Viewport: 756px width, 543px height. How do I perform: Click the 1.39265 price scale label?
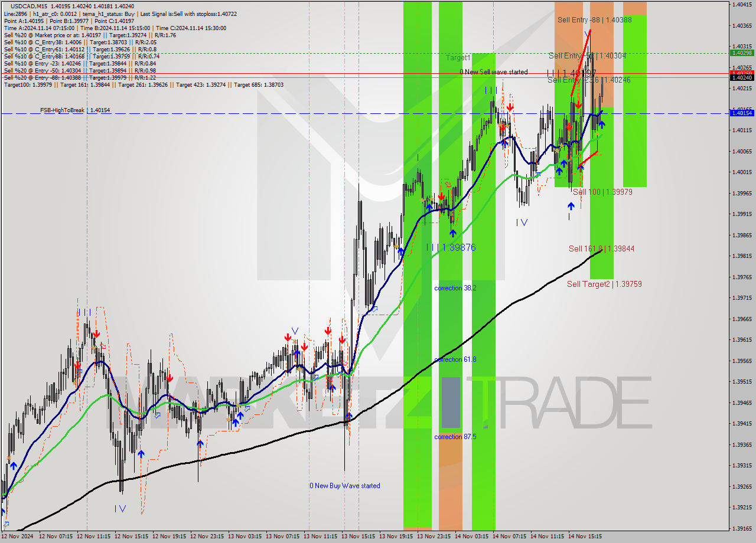pos(742,486)
